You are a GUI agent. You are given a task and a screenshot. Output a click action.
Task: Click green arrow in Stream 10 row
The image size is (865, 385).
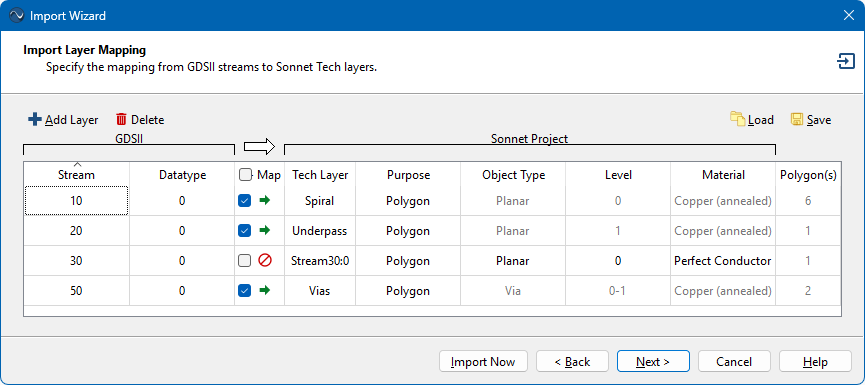265,201
